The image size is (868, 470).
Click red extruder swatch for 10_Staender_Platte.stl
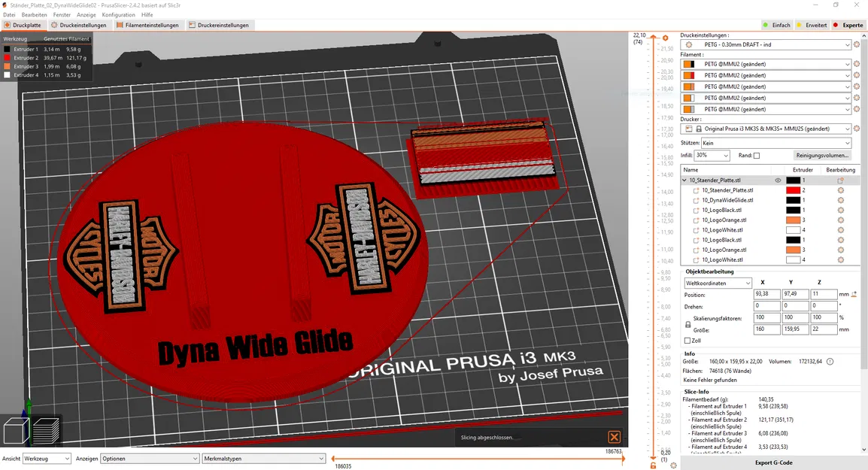pyautogui.click(x=793, y=190)
